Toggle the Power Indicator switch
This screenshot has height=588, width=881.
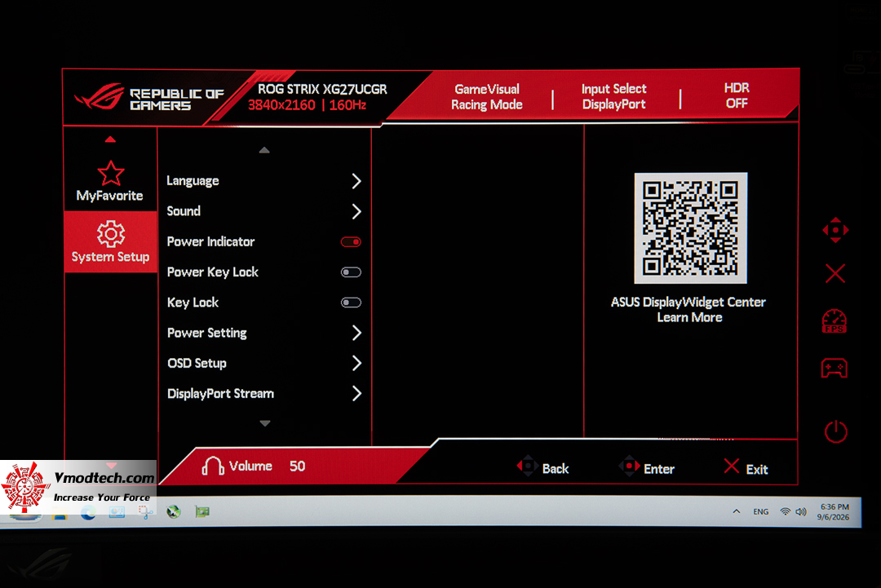coord(351,241)
